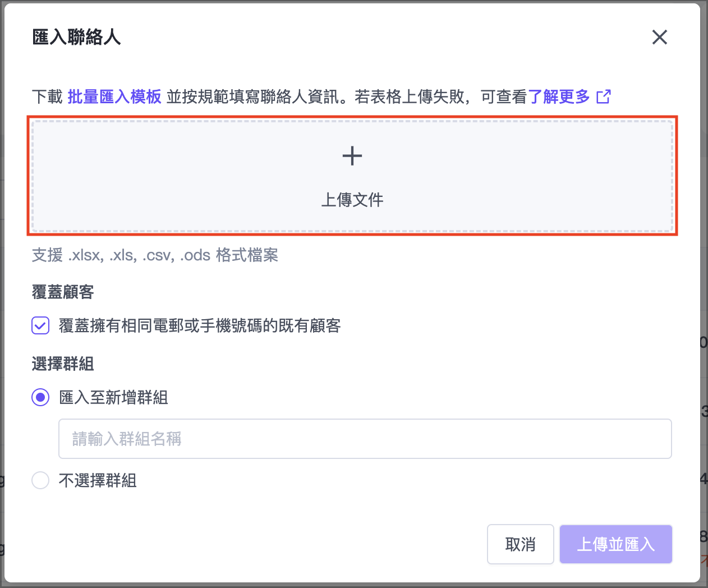Click the supported formats hint text
Image resolution: width=708 pixels, height=588 pixels.
[155, 255]
